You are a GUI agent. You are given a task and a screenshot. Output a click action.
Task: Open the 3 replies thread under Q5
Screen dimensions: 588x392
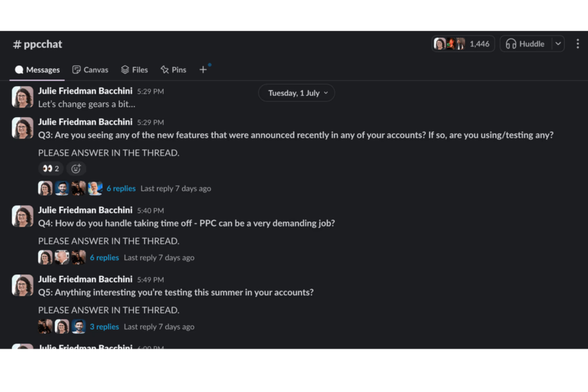point(105,326)
